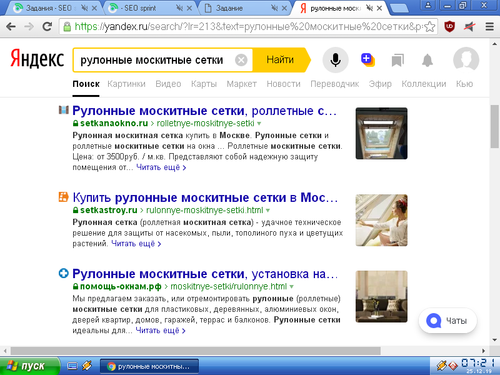This screenshot has height=375, width=500.
Task: Open result Рулонные москитные сетки, установка на…
Action: (205, 274)
